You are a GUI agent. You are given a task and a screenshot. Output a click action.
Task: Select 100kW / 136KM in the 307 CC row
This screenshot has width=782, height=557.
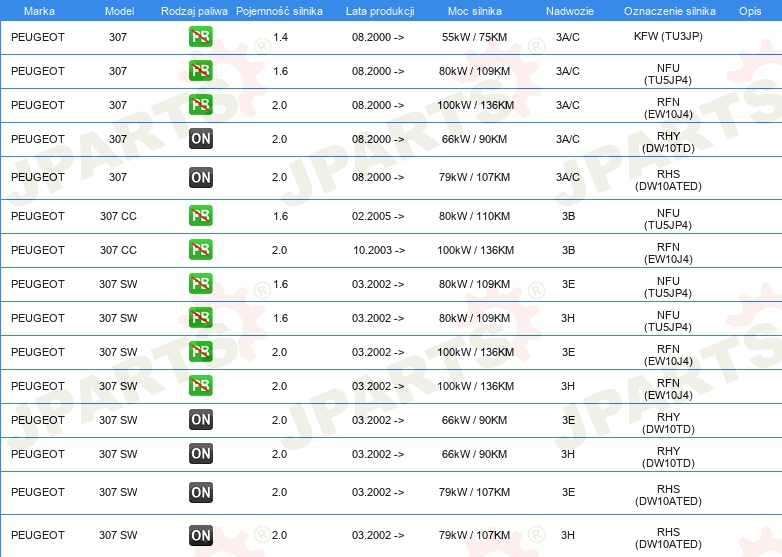[x=475, y=250]
